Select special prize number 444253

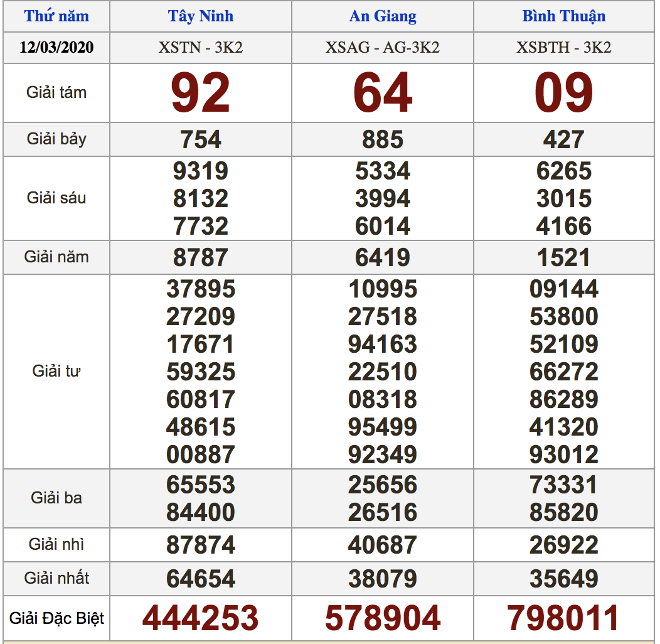(x=201, y=618)
